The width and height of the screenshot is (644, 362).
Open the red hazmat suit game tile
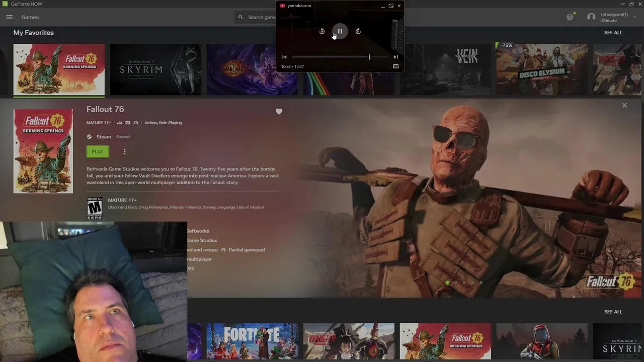[x=542, y=341]
